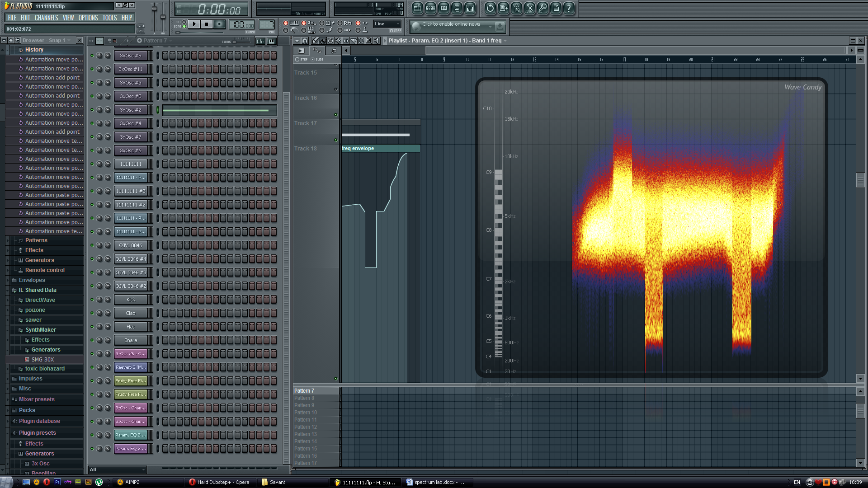This screenshot has height=488, width=868.
Task: Click the Clap channel button
Action: click(131, 313)
